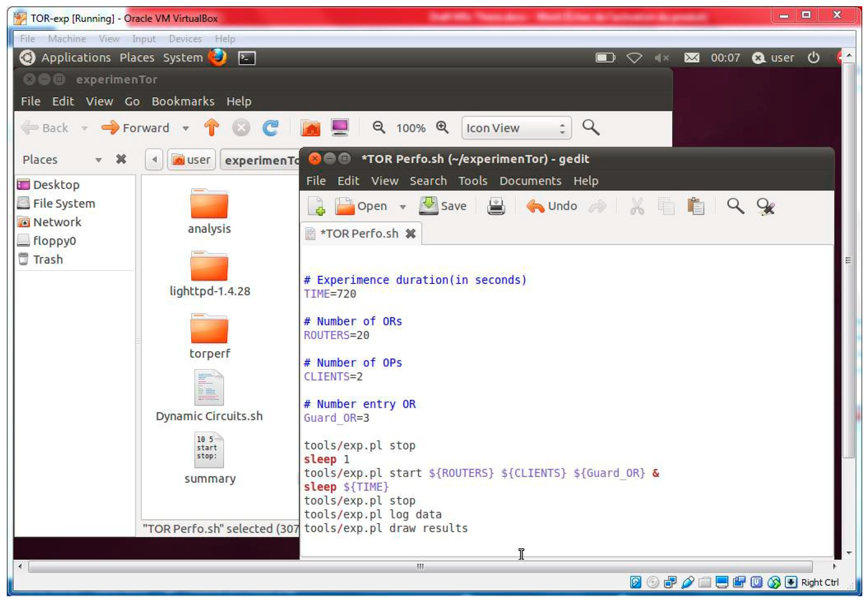Close the TOR Perfo.sh tab
Viewport: 868px width, 604px height.
(411, 234)
